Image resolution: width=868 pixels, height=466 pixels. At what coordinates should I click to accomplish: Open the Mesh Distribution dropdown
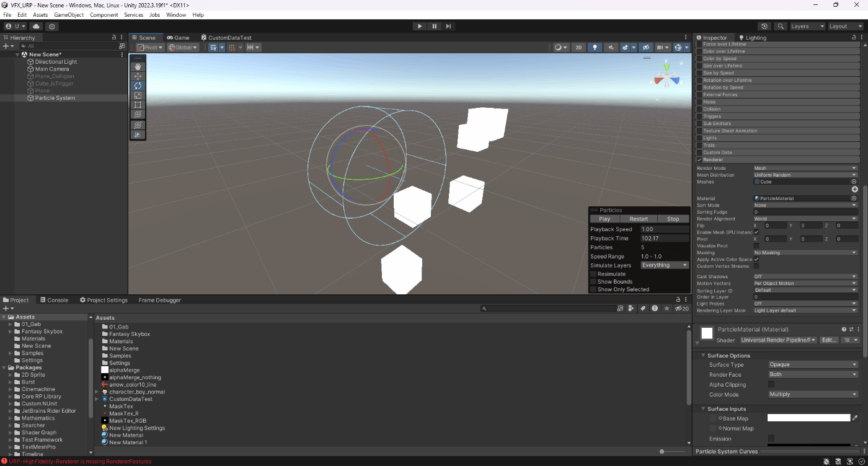pos(805,175)
